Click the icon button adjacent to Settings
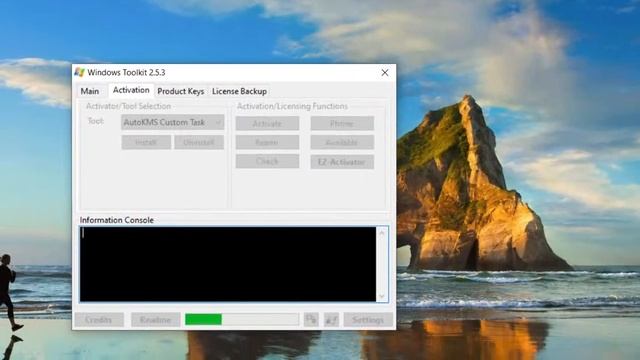The height and width of the screenshot is (360, 640). [x=331, y=320]
